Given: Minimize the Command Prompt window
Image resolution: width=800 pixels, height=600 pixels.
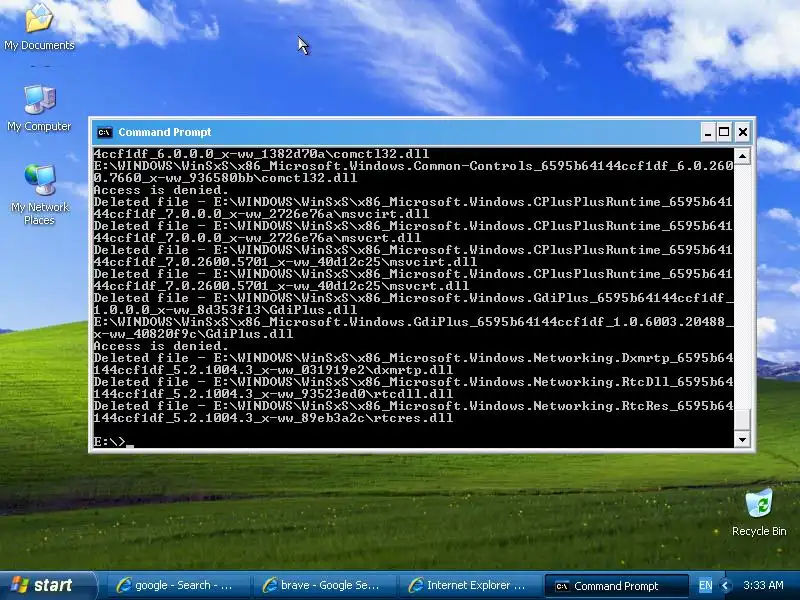Looking at the screenshot, I should point(708,133).
